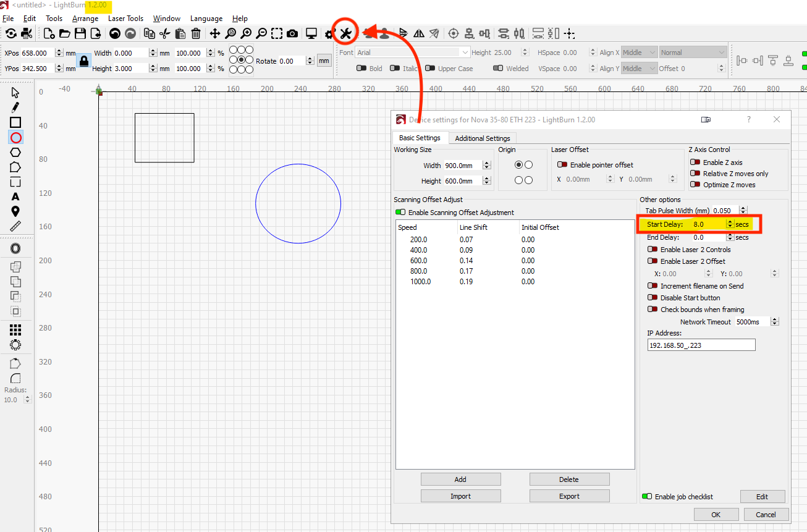Screen dimensions: 807x532
Task: Toggle Enable Scanning Offset Adjustment
Action: 402,213
